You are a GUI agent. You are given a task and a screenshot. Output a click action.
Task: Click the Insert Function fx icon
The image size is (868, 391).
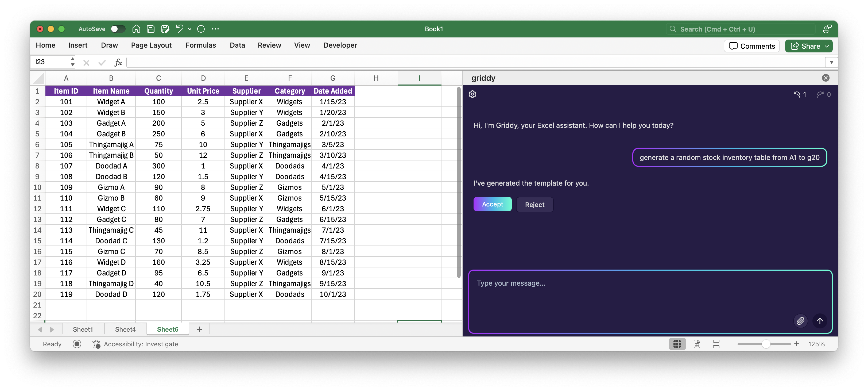(x=118, y=62)
